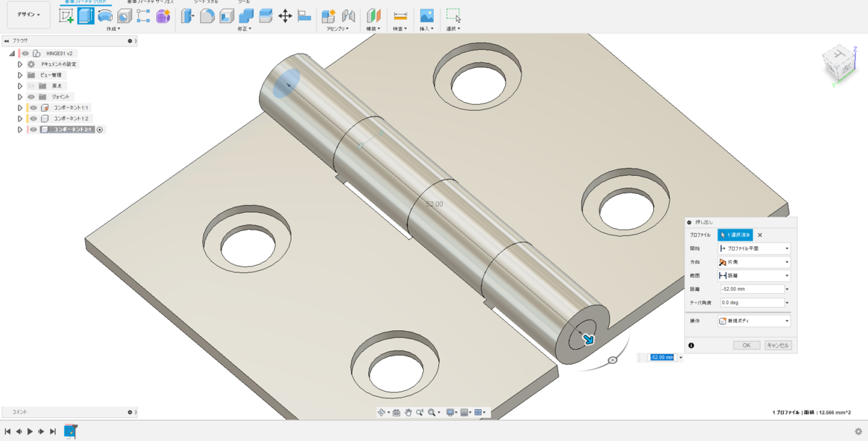Select the Press Pull tool icon

pyautogui.click(x=188, y=16)
